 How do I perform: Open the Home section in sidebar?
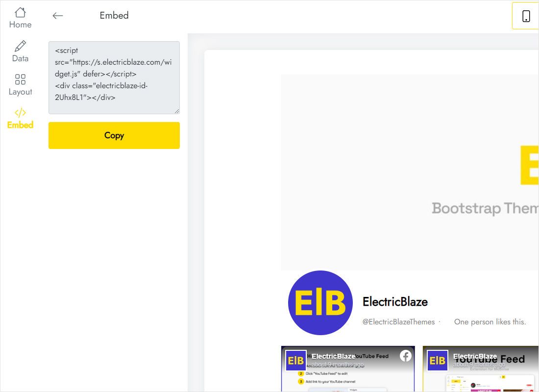[x=20, y=18]
